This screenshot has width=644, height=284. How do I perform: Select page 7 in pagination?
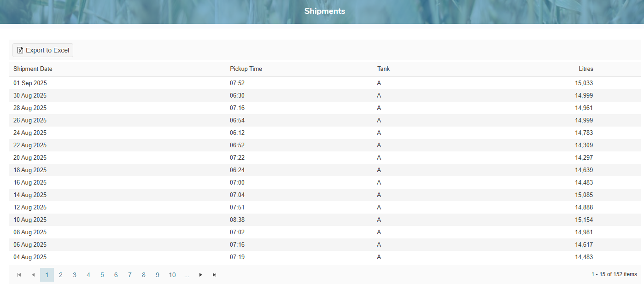click(x=130, y=275)
